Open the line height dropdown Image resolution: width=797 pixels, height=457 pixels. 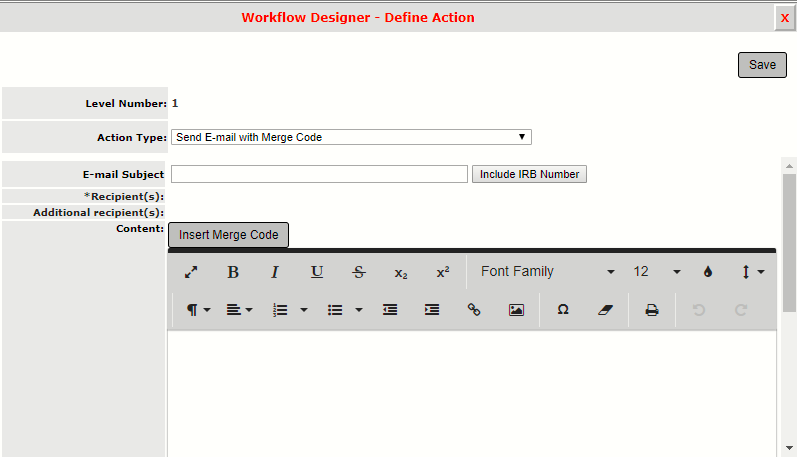tap(752, 272)
